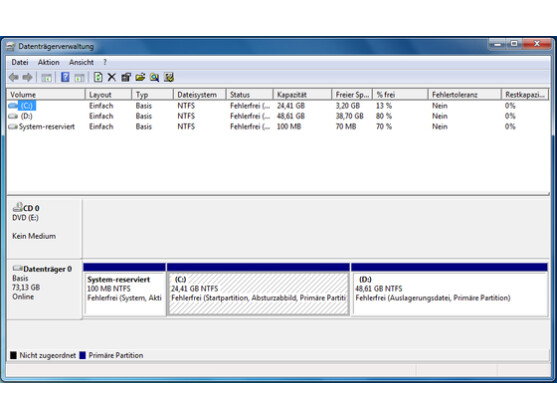Click the Datenträger 0 disk label panel

[x=45, y=289]
